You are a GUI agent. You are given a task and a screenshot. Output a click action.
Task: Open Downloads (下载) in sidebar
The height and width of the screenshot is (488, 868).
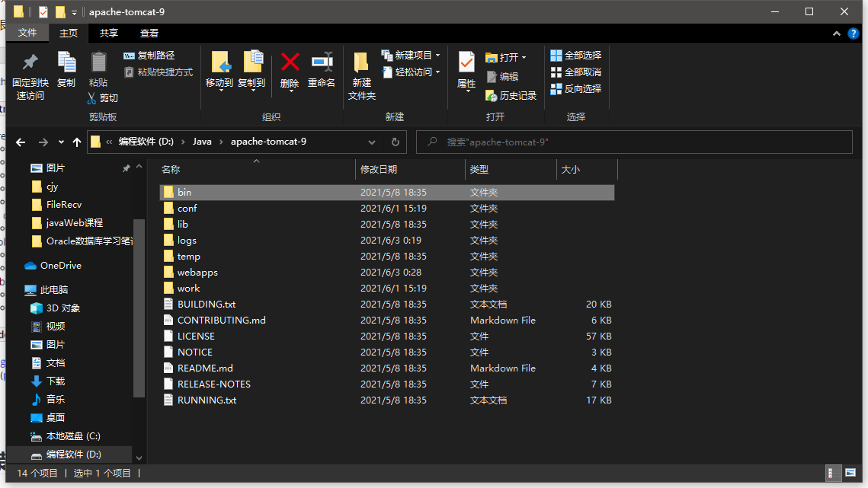(48, 381)
